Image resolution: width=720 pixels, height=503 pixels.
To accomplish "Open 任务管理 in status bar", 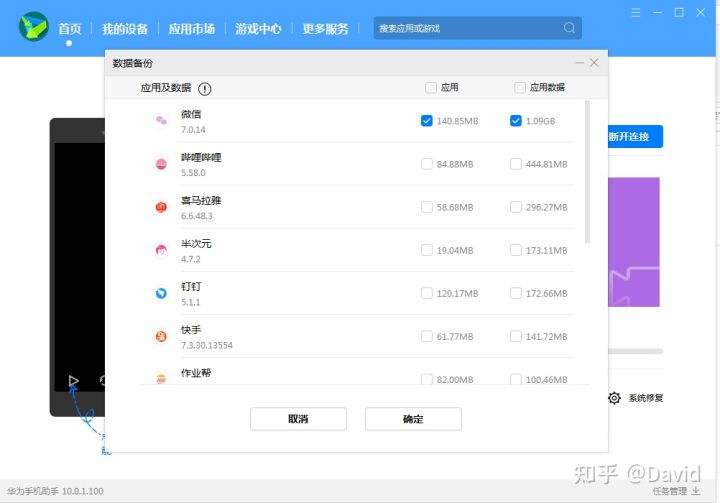I will tap(670, 491).
